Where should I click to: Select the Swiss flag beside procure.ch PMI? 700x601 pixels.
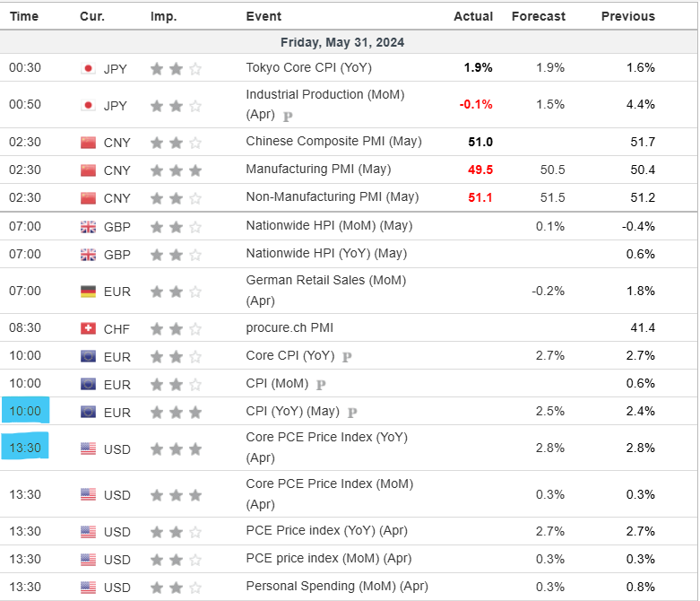point(88,329)
